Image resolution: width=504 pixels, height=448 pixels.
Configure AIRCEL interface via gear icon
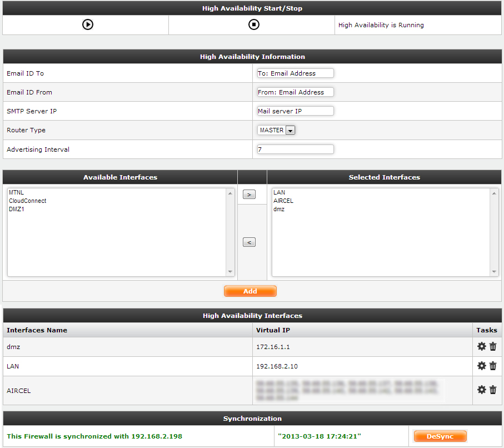[481, 390]
